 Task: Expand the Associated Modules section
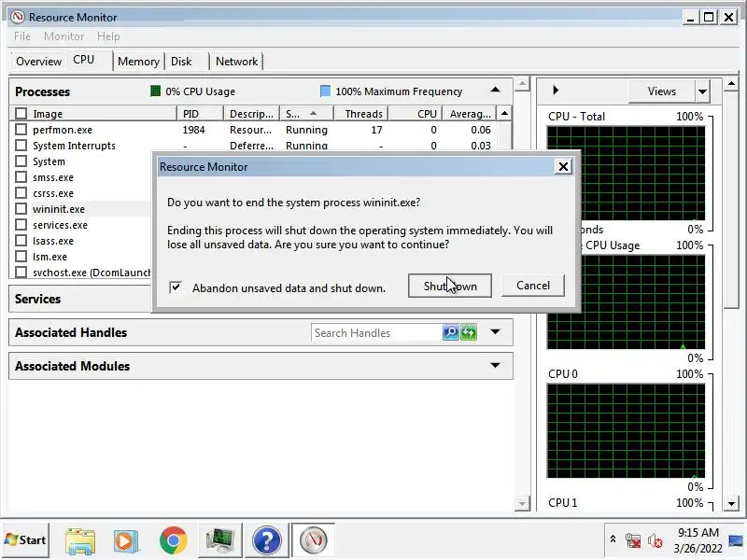pyautogui.click(x=495, y=365)
